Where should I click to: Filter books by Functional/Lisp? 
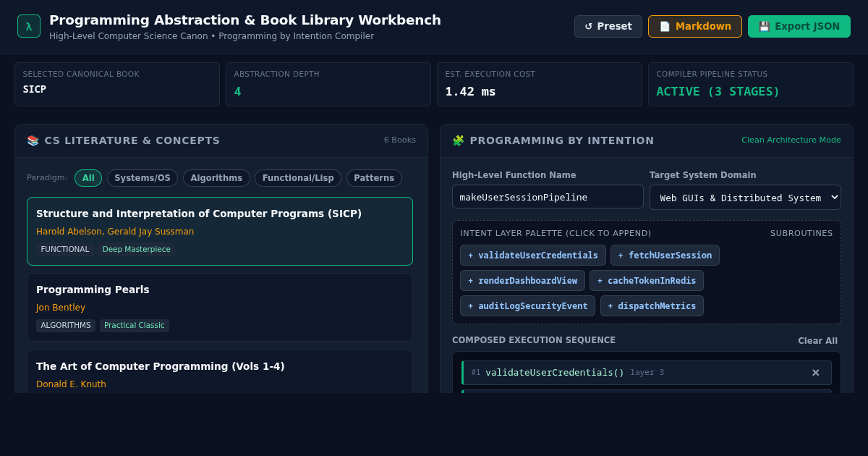298,178
